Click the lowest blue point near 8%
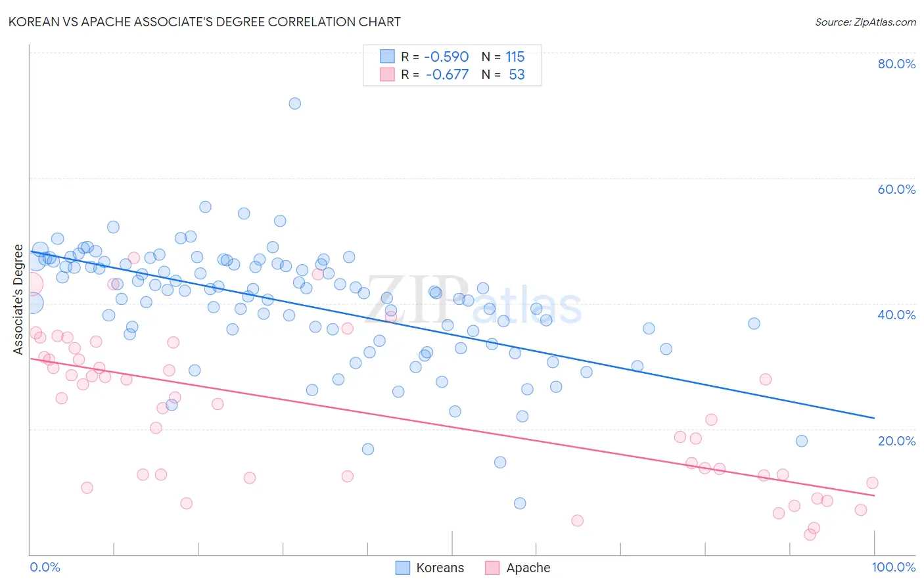 pyautogui.click(x=520, y=503)
